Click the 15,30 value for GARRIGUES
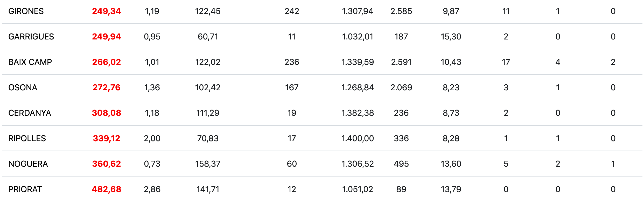 point(451,37)
